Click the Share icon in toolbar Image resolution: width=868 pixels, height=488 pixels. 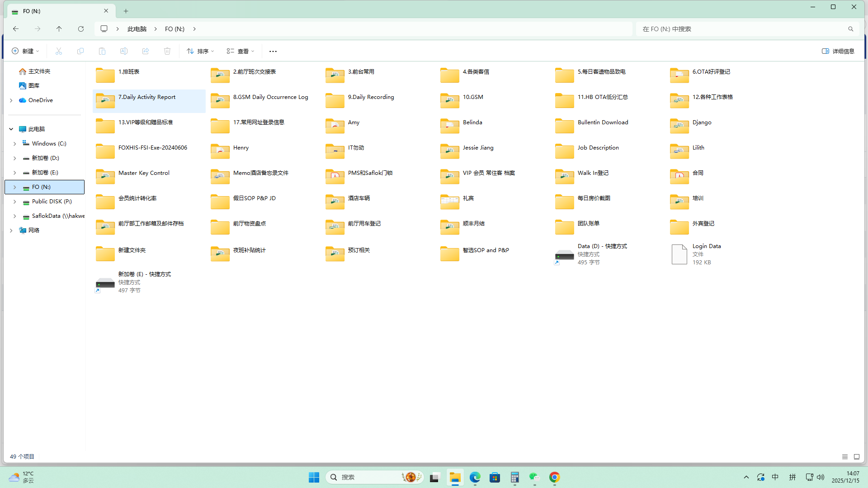(x=146, y=51)
